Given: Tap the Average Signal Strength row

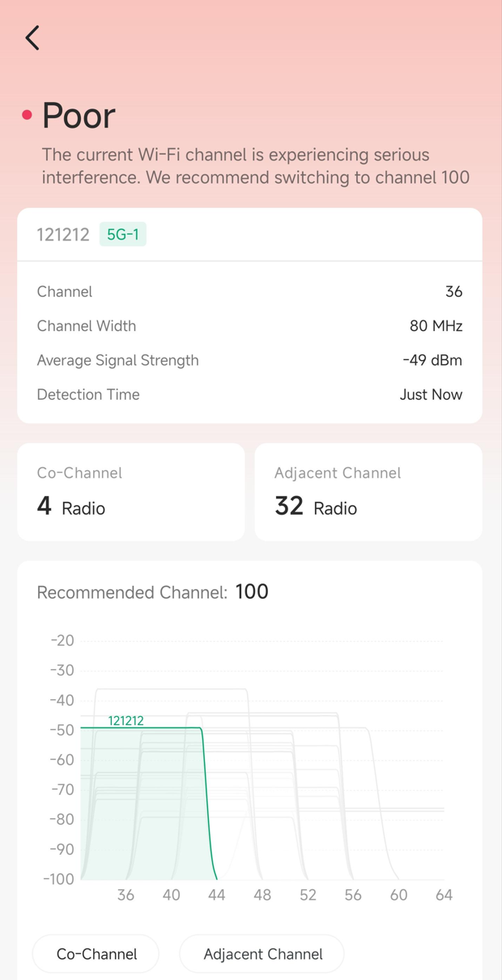Looking at the screenshot, I should coord(249,360).
